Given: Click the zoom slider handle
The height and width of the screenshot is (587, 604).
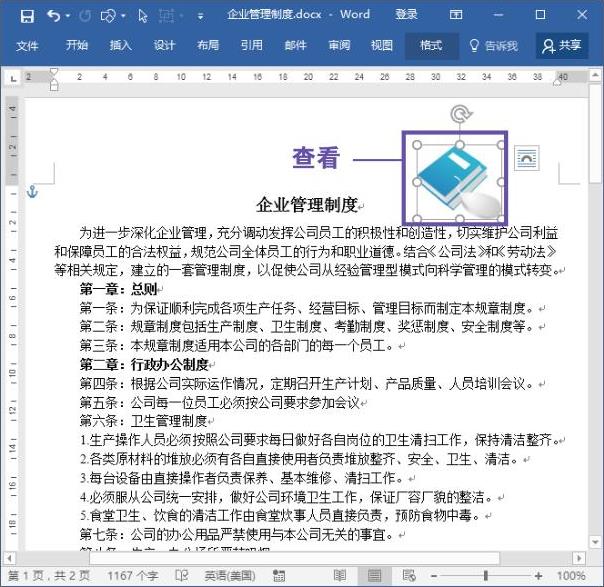Looking at the screenshot, I should (486, 576).
